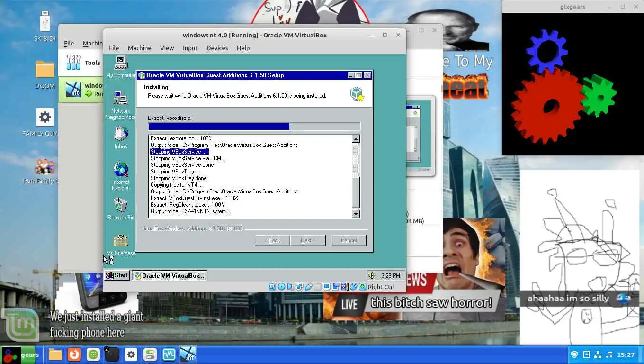Open the View menu

[167, 48]
